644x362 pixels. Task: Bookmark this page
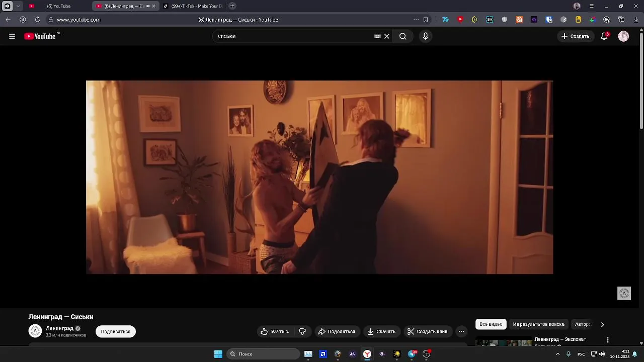(426, 20)
